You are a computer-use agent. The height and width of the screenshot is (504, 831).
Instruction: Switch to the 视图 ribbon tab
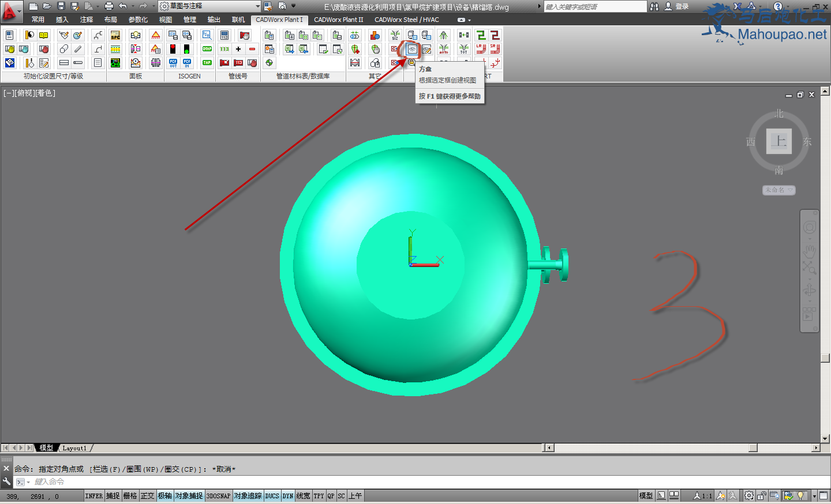(166, 20)
